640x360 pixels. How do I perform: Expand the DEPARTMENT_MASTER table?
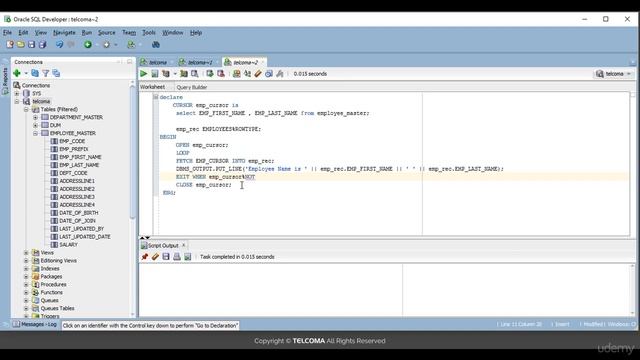click(36, 117)
